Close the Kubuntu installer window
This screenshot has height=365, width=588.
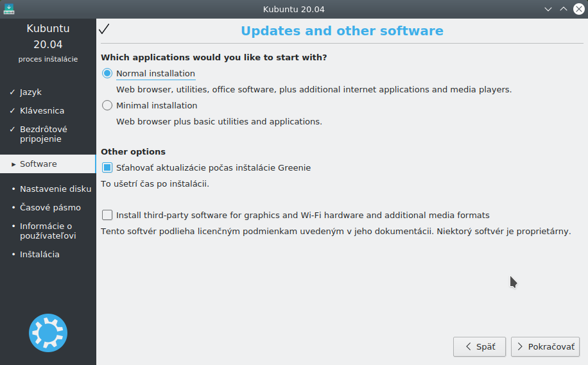(x=578, y=9)
